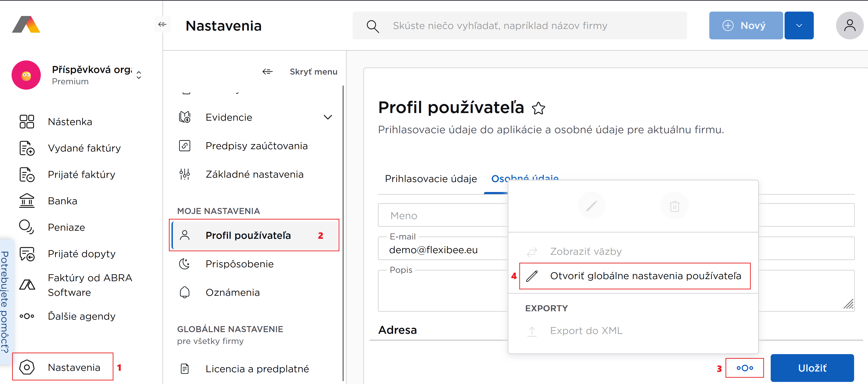Click the user account avatar icon

coord(849,26)
